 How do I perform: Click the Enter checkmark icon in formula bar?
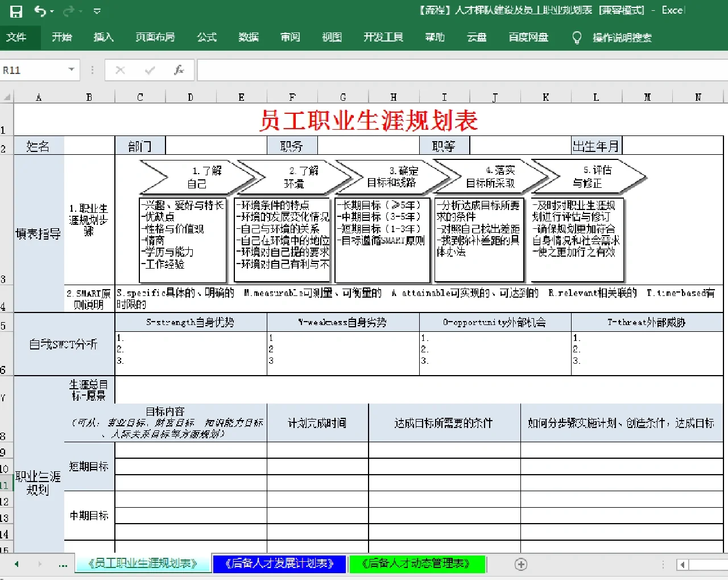pyautogui.click(x=150, y=70)
